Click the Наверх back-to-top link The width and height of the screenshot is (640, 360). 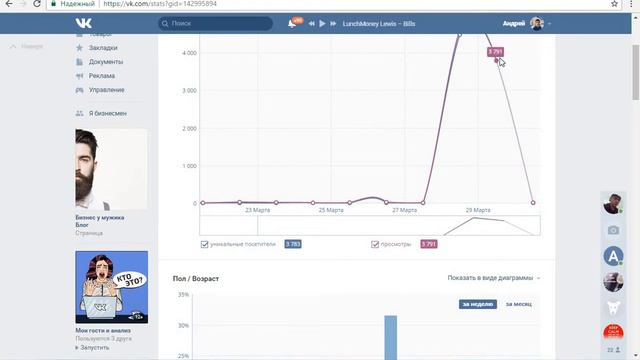[x=27, y=46]
